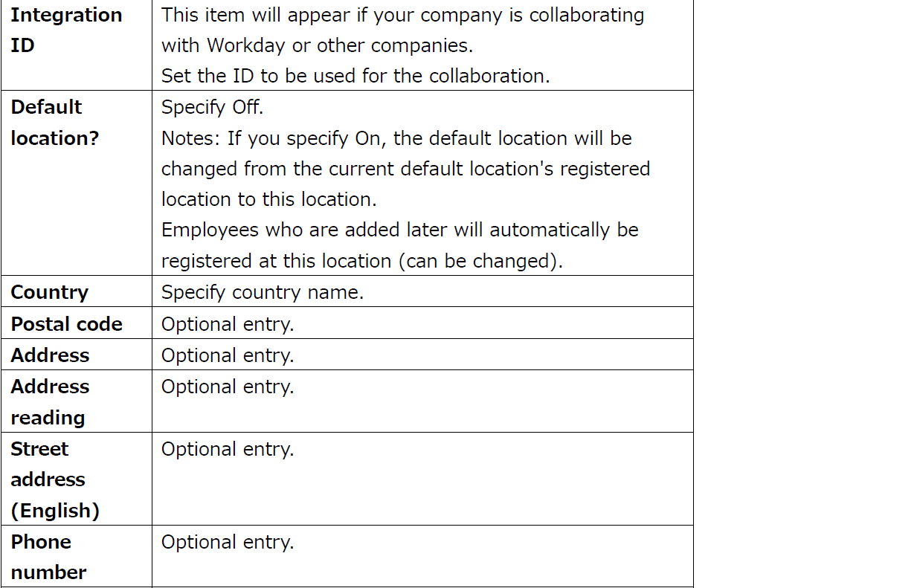Click the Integration ID row label

[66, 30]
